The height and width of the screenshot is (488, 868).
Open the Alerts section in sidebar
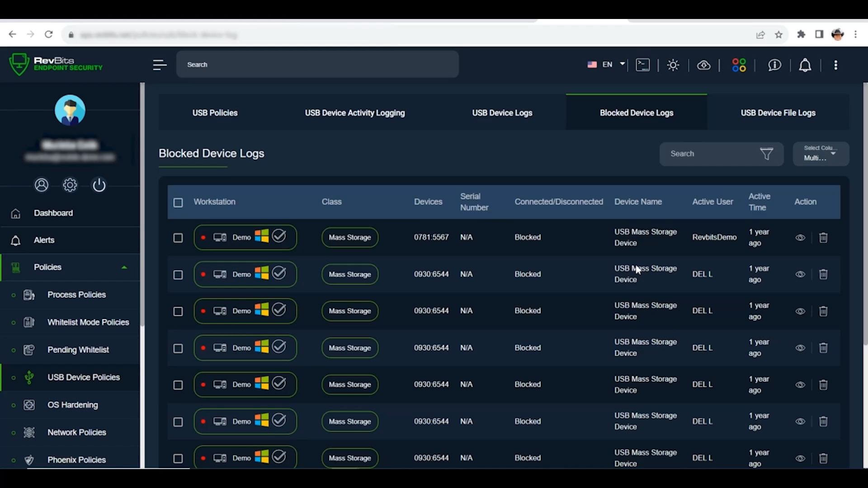coord(44,239)
